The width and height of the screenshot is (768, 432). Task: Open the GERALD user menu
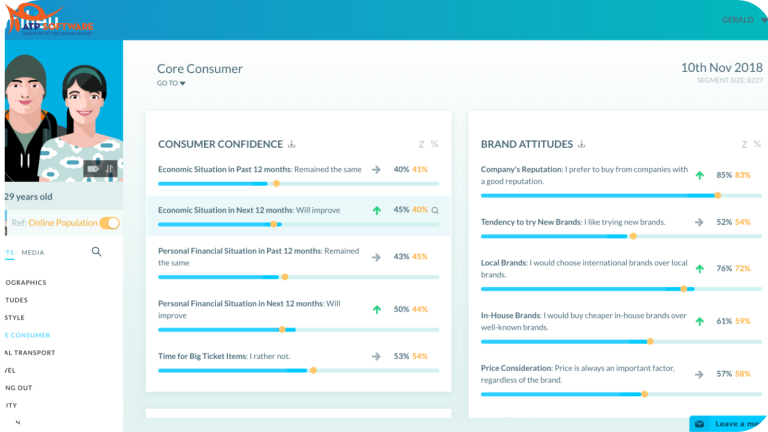pyautogui.click(x=741, y=20)
